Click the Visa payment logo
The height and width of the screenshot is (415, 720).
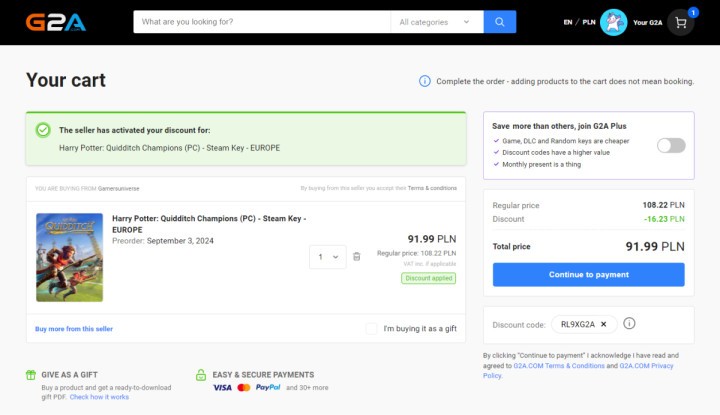222,387
